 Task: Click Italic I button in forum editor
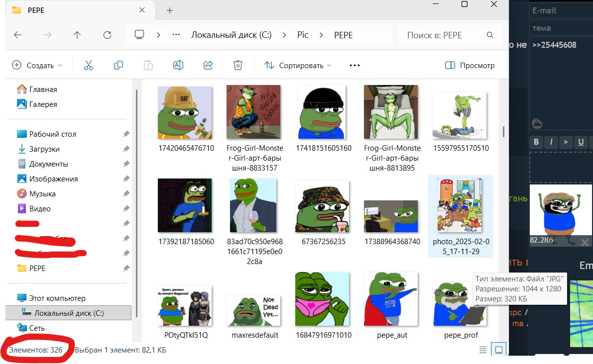click(551, 142)
